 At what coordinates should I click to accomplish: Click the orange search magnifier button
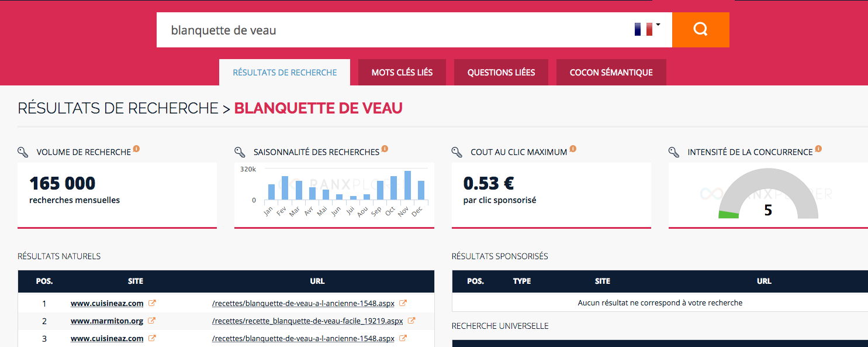pos(700,30)
